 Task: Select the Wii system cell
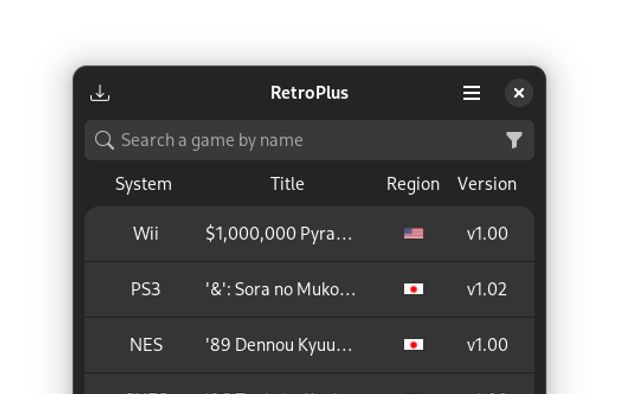145,234
